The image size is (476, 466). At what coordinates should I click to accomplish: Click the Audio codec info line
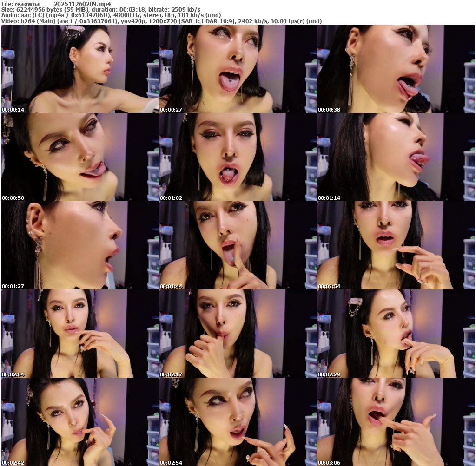[x=111, y=15]
